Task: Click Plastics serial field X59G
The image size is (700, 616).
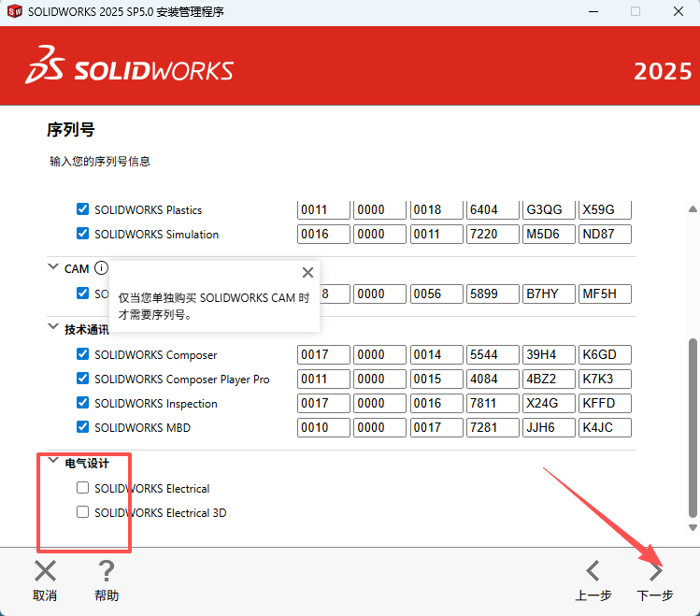Action: [x=605, y=209]
